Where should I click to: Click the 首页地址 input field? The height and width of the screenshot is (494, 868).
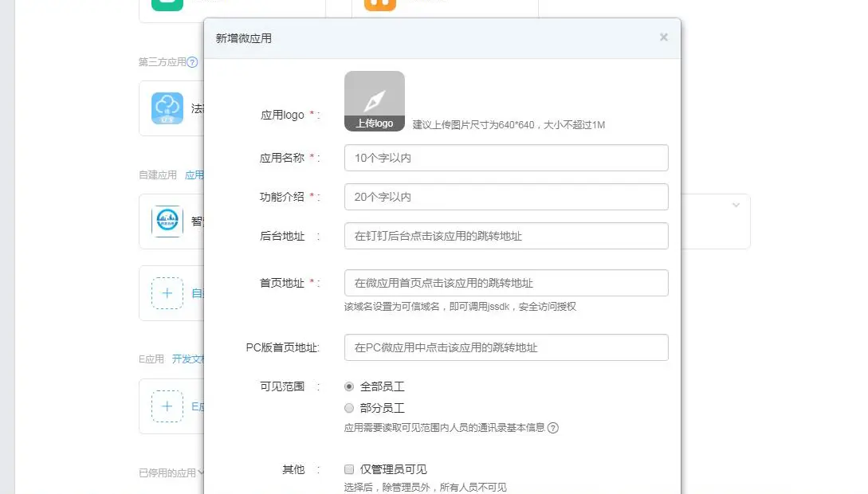coord(505,283)
